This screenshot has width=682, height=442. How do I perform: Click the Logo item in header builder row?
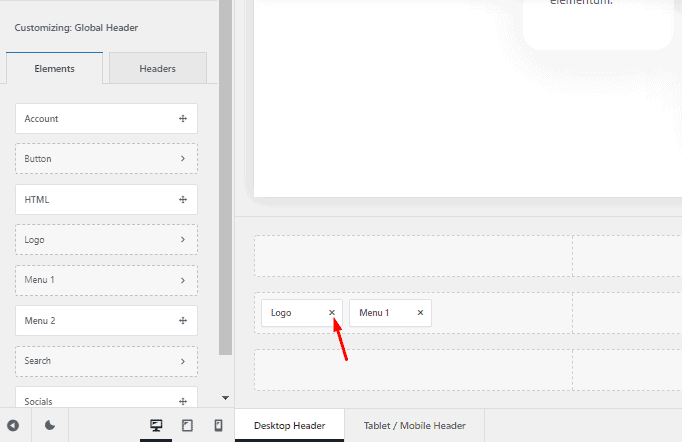coord(290,313)
